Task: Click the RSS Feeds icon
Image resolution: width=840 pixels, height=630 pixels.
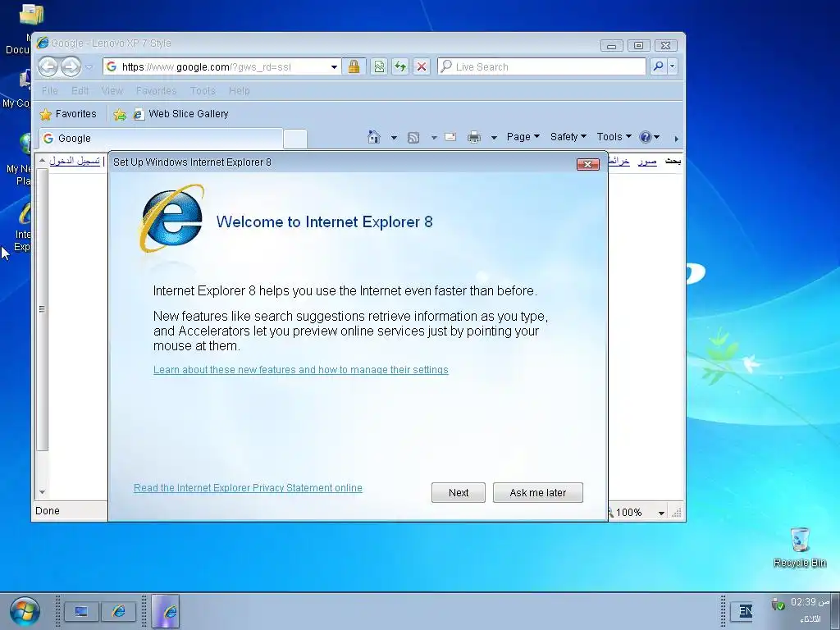Action: (413, 138)
